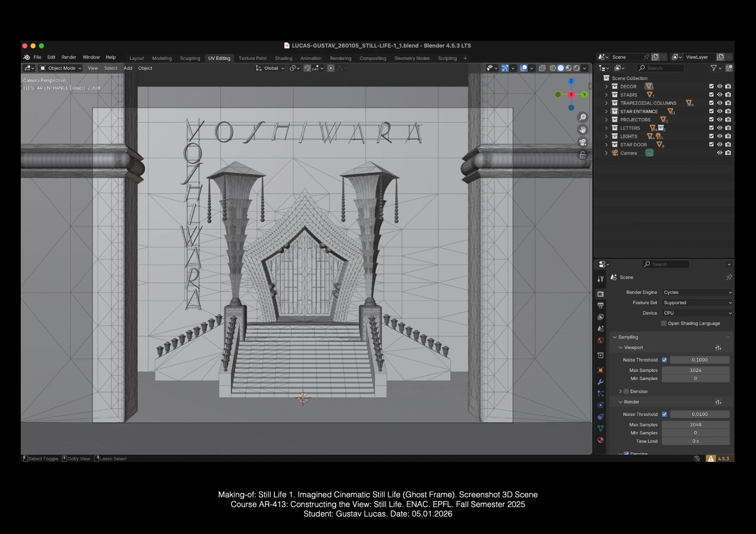Hide the Camera object with eye icon
This screenshot has width=756, height=534.
click(x=720, y=153)
